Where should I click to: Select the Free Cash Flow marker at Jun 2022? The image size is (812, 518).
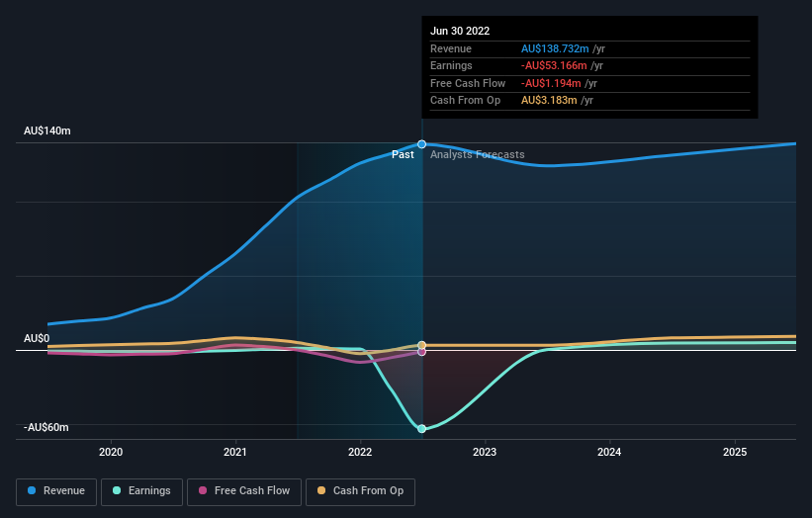(x=421, y=352)
